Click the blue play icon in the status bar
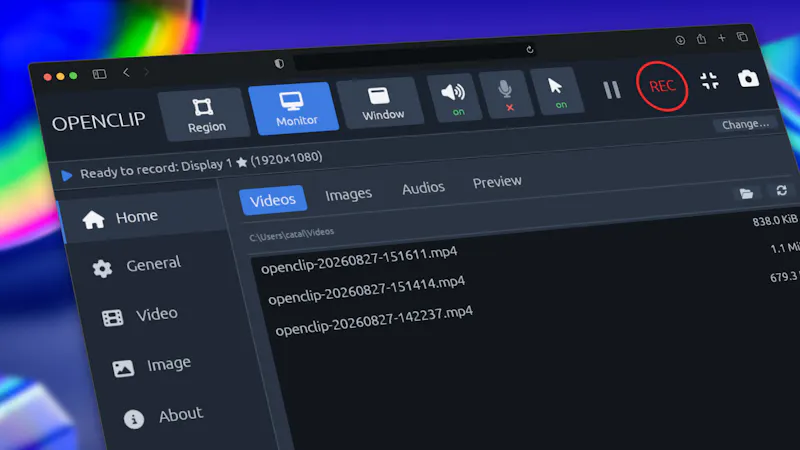This screenshot has width=800, height=450. click(x=67, y=176)
